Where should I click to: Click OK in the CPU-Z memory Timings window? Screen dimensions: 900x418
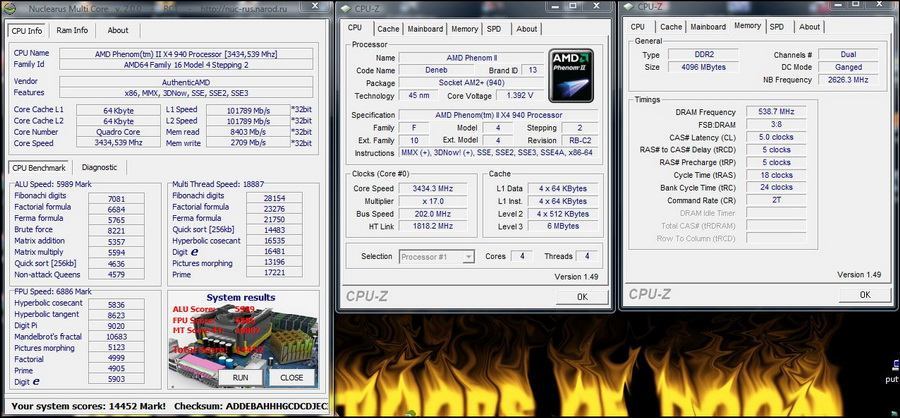[x=865, y=295]
